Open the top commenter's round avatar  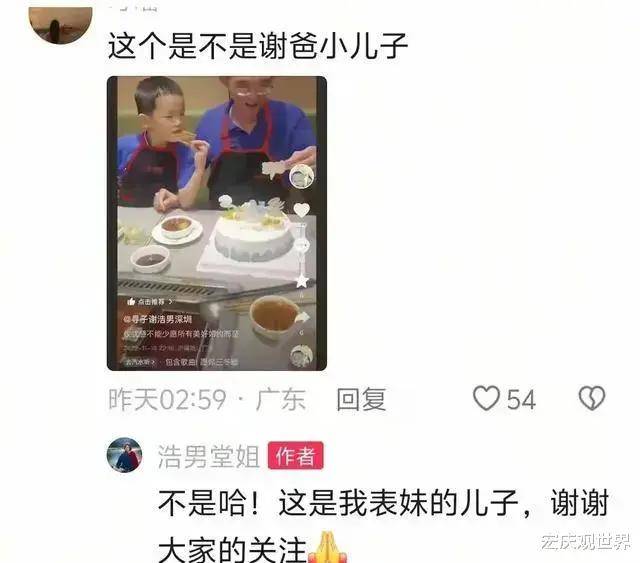(x=60, y=24)
